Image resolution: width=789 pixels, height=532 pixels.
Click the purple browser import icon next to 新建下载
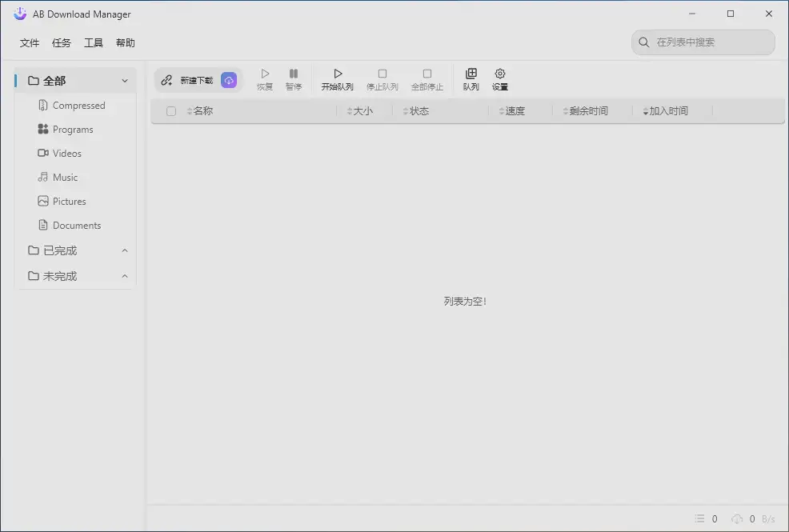[229, 80]
